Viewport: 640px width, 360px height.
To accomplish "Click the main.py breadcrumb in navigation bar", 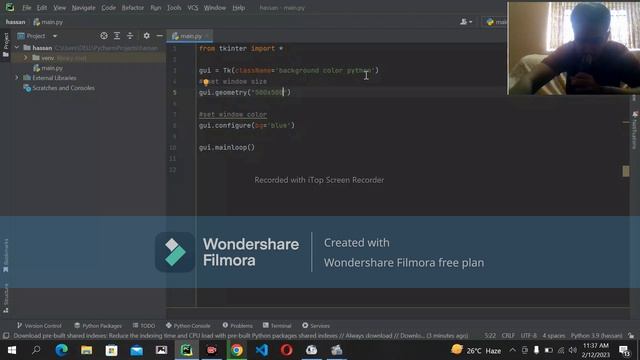I will 48,22.
